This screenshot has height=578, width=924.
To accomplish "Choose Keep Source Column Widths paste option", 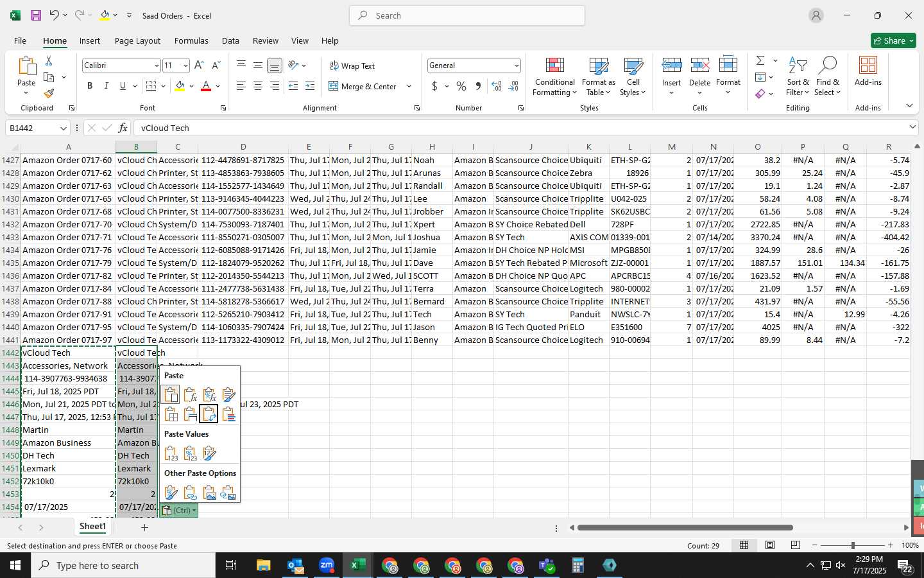I will coord(190,414).
